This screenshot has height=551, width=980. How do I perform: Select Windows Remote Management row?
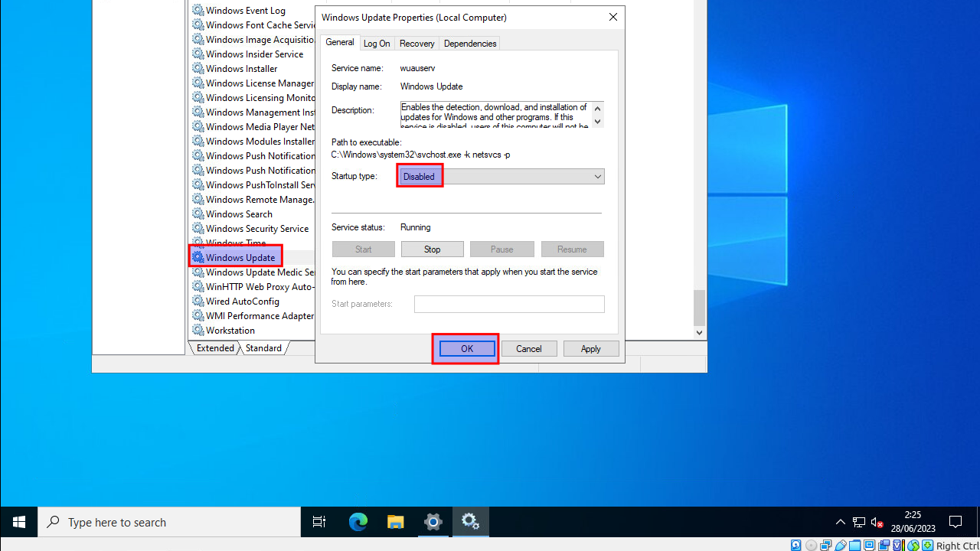coord(253,200)
